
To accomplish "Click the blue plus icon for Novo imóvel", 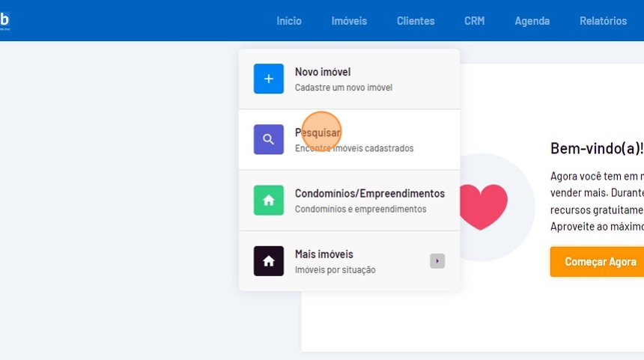I will (x=268, y=79).
